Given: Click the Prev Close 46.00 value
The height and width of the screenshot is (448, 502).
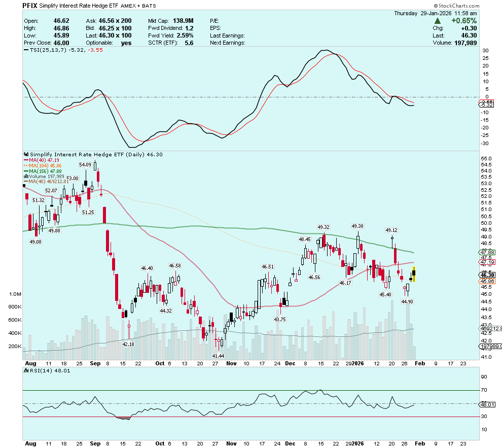Looking at the screenshot, I should (61, 43).
